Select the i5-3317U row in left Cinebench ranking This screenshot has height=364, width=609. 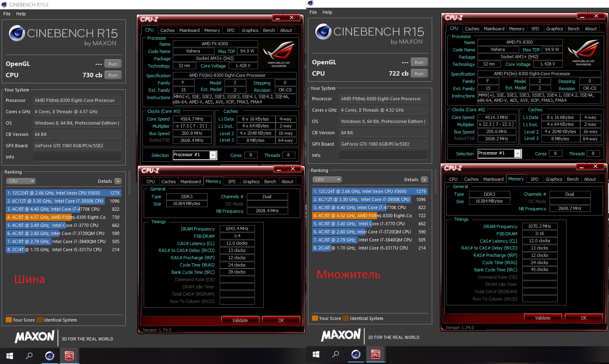(63, 250)
